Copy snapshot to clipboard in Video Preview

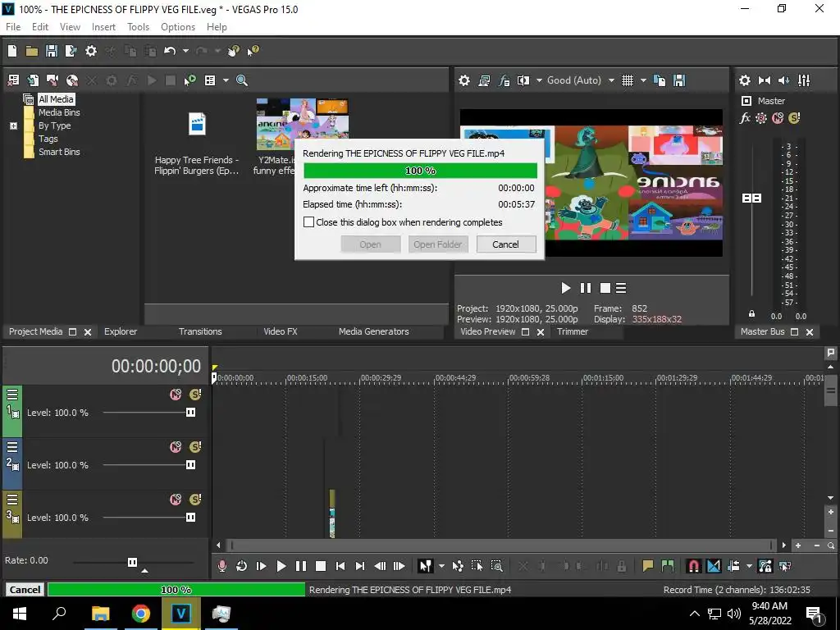660,80
